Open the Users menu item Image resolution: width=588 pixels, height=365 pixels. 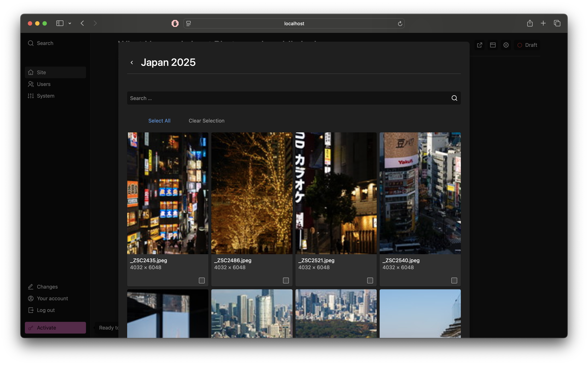44,84
